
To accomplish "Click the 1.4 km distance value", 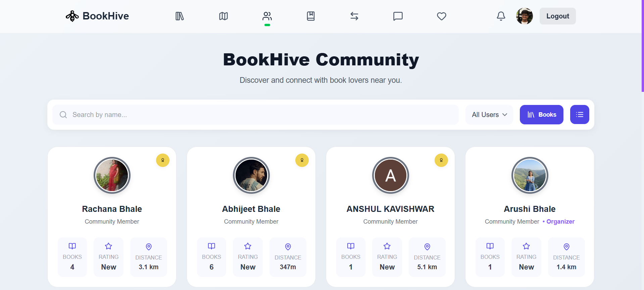I will point(566,267).
